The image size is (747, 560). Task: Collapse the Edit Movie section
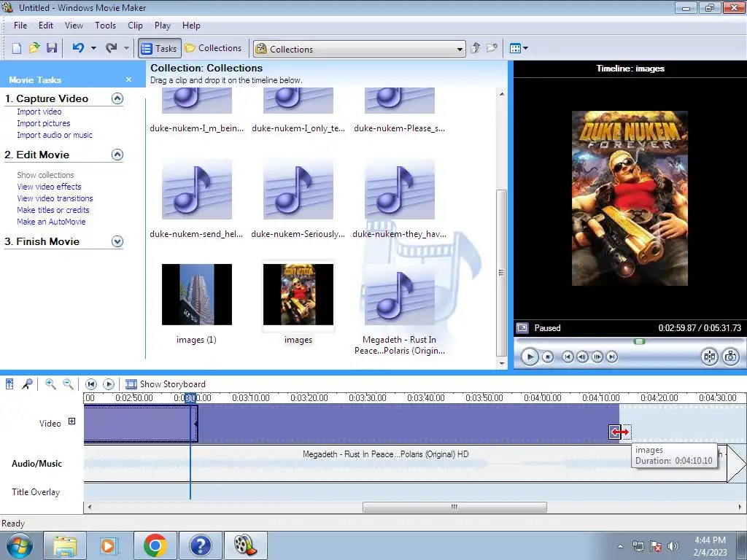(x=117, y=155)
